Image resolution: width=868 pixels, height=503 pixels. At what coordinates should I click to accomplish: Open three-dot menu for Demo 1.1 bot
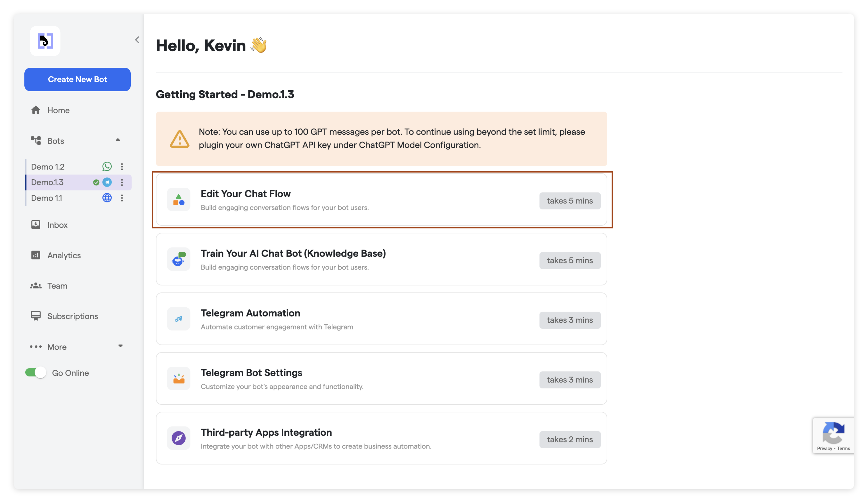(122, 198)
